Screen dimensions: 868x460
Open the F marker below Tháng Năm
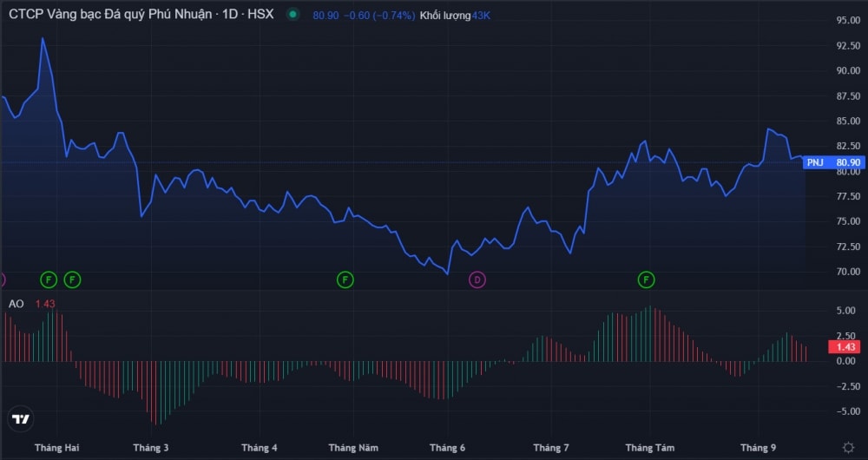(345, 280)
